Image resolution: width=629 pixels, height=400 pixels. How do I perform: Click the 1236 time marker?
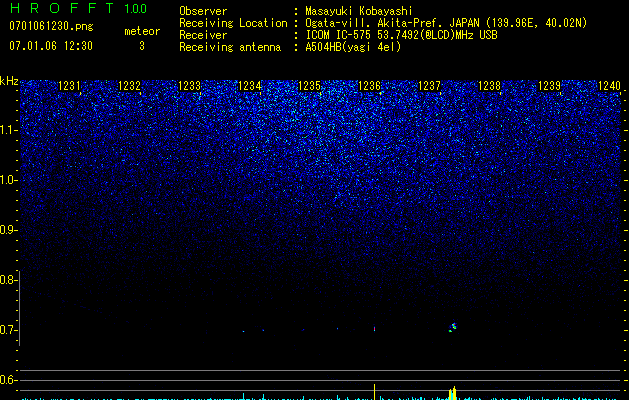369,86
